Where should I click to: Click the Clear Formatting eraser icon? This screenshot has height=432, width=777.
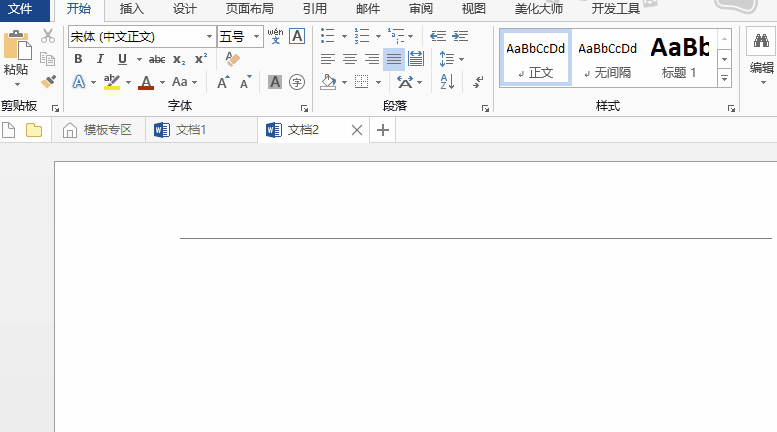(233, 59)
